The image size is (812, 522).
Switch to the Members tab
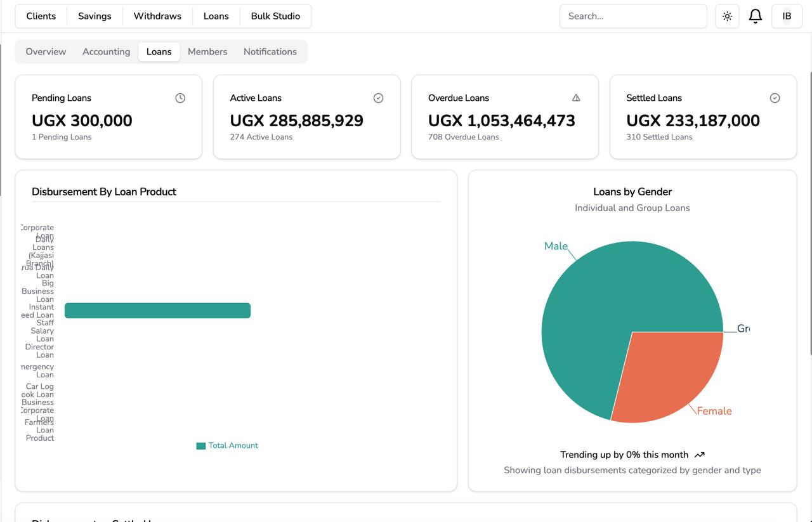207,52
